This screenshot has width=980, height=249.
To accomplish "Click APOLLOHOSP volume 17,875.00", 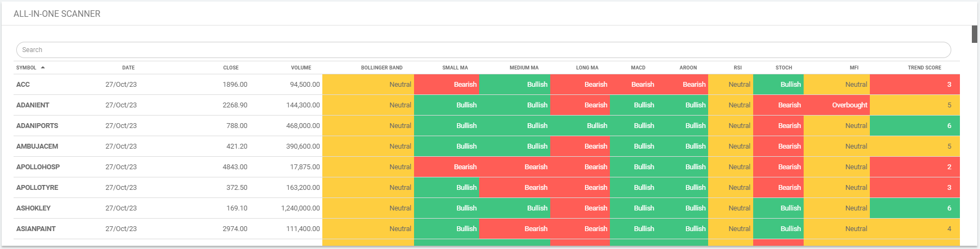I will pyautogui.click(x=305, y=167).
